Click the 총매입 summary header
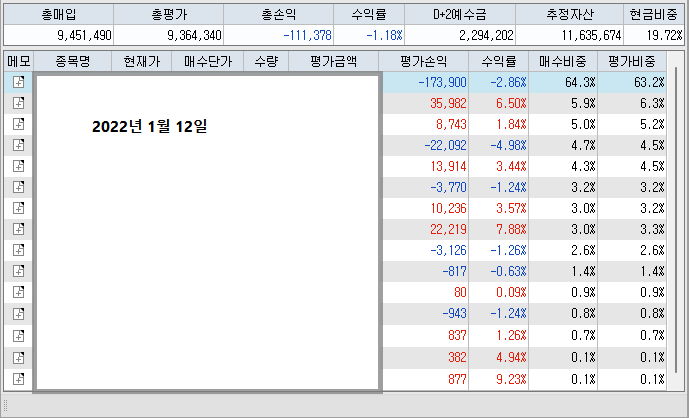The width and height of the screenshot is (690, 418). coord(59,15)
